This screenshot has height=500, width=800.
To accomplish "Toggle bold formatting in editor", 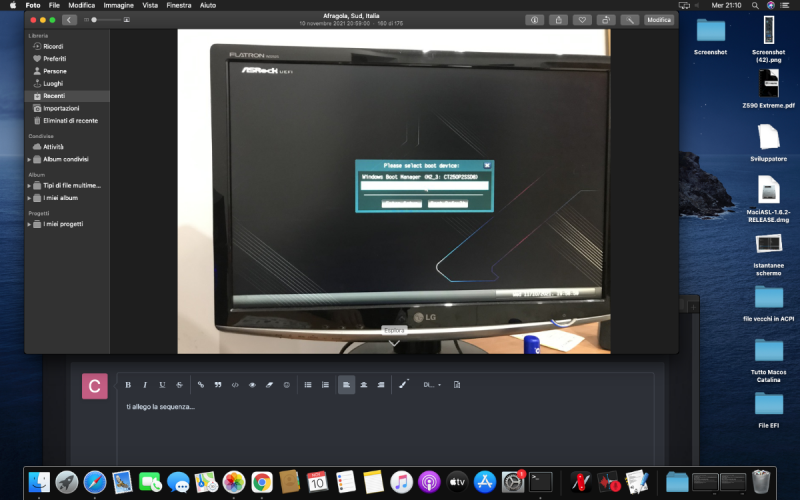I will (x=128, y=385).
